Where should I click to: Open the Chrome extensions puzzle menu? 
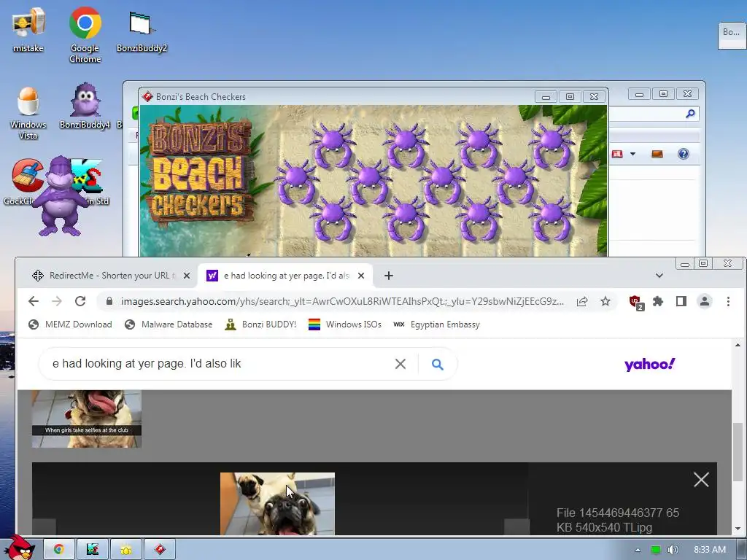coord(658,301)
